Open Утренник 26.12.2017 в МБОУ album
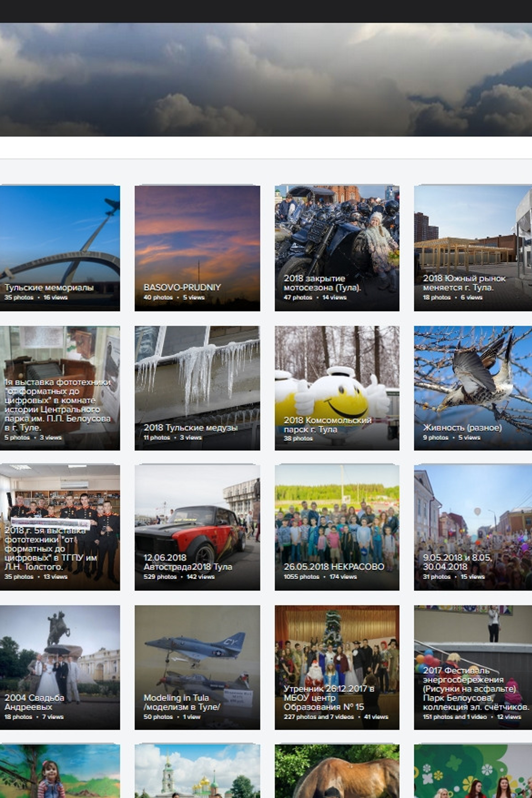 pos(337,667)
